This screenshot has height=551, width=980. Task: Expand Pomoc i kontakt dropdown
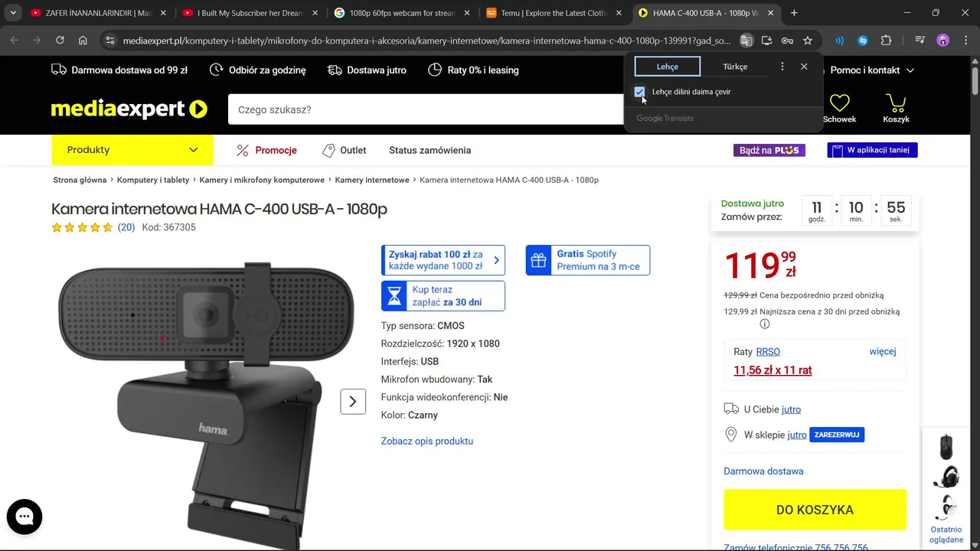point(872,70)
